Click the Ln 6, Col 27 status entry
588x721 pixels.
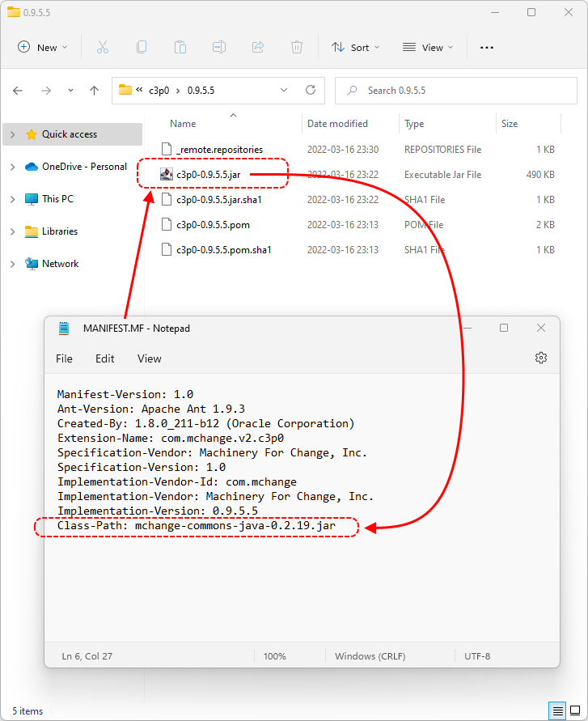click(87, 656)
